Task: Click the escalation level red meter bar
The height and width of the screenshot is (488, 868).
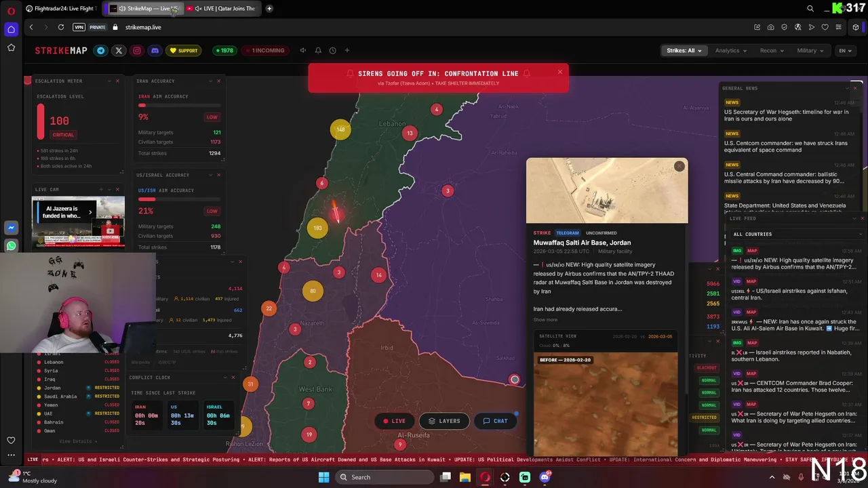Action: point(41,122)
